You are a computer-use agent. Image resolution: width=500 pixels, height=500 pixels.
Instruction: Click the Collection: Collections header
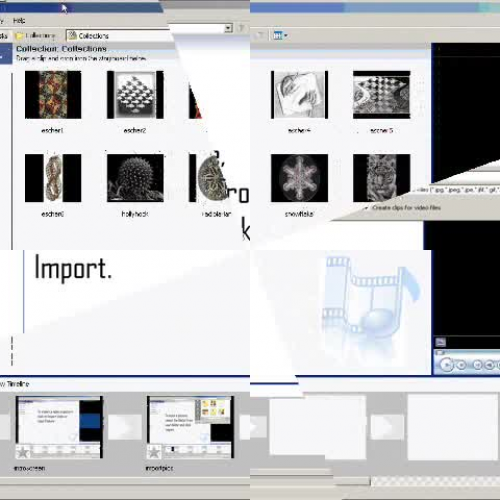(61, 49)
